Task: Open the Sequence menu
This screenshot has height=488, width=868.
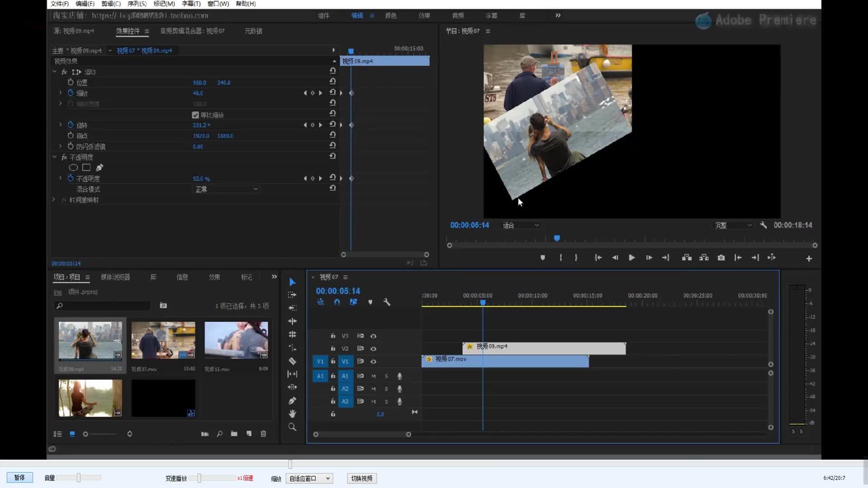Action: [x=137, y=4]
